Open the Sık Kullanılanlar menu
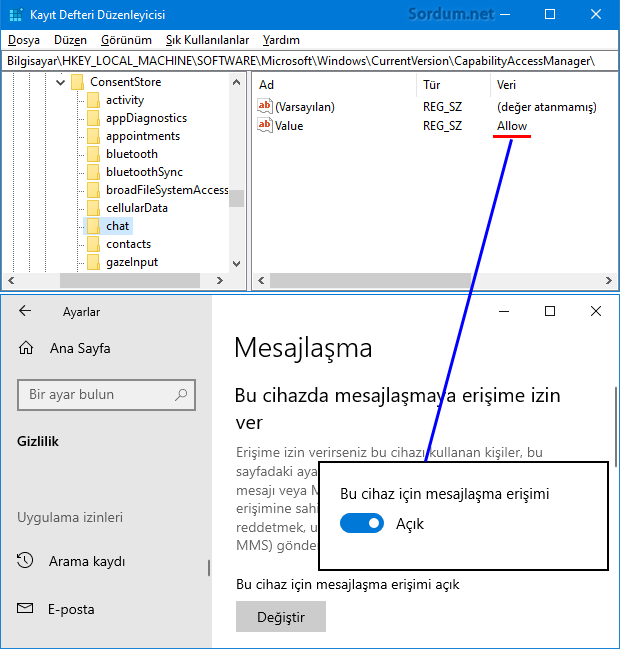The height and width of the screenshot is (649, 620). 207,40
